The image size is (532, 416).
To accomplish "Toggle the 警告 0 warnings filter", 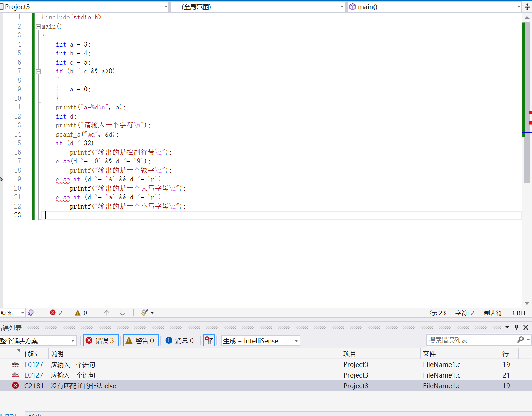I will click(x=141, y=340).
